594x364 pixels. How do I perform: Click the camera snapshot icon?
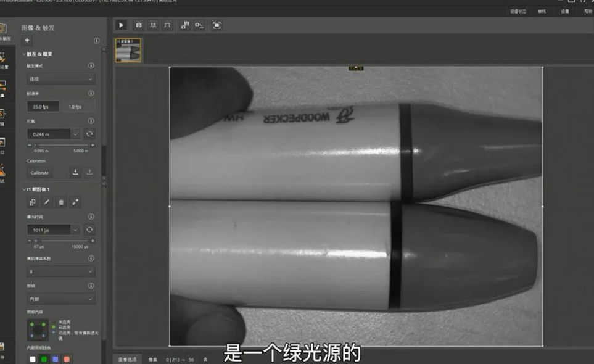coord(139,25)
